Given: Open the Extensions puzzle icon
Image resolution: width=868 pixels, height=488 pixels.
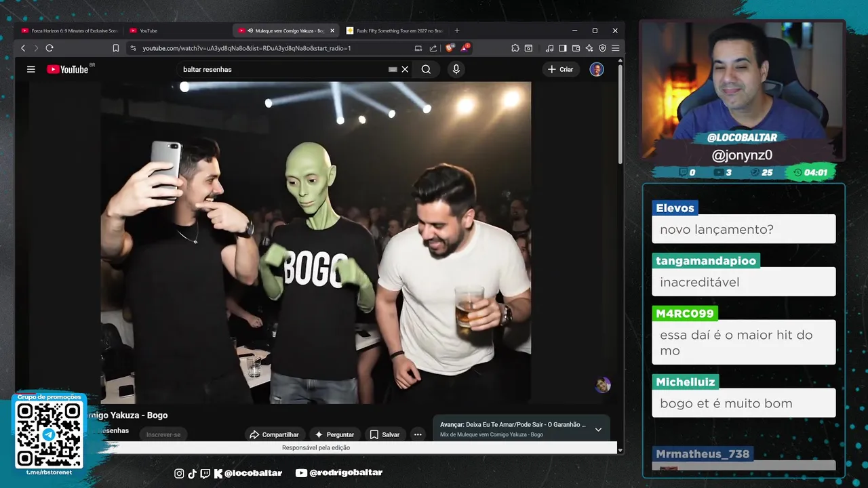Looking at the screenshot, I should pyautogui.click(x=515, y=48).
